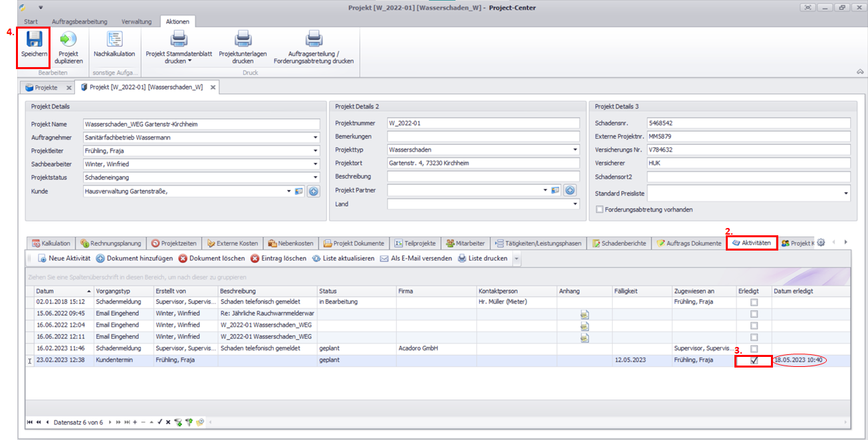Image resolution: width=868 pixels, height=440 pixels.
Task: Open attachment icon in the 15.06.2022 row
Action: [584, 314]
